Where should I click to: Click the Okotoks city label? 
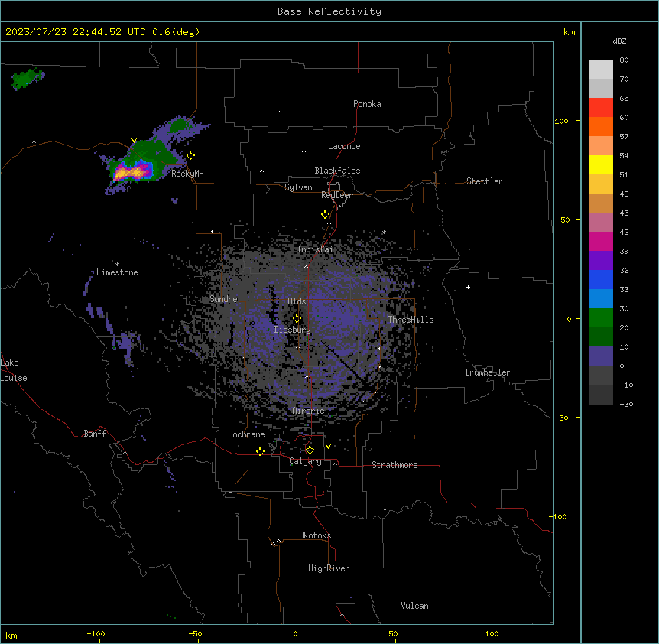315,535
